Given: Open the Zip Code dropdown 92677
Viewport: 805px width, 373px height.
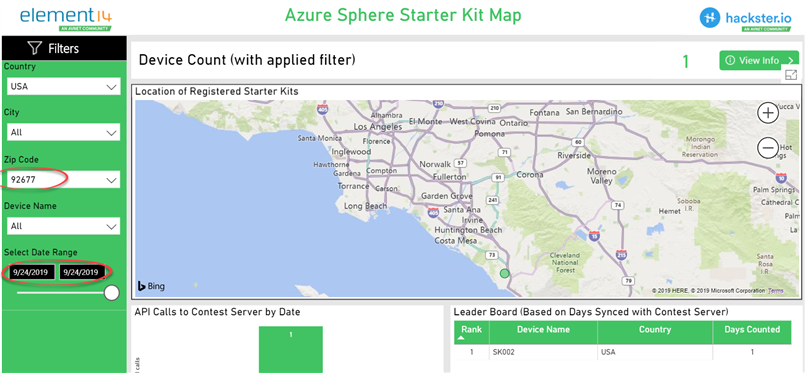Looking at the screenshot, I should [64, 180].
